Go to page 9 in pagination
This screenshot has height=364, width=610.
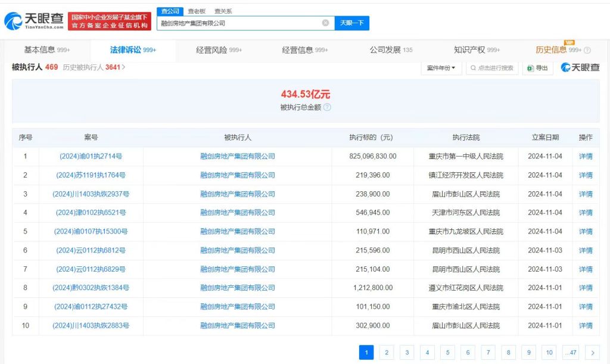click(x=529, y=352)
